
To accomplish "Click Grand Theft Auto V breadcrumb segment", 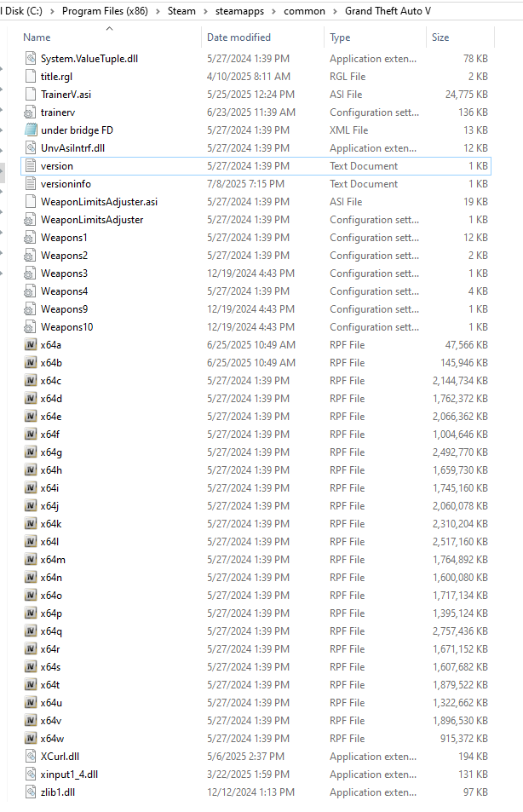I will tap(388, 11).
